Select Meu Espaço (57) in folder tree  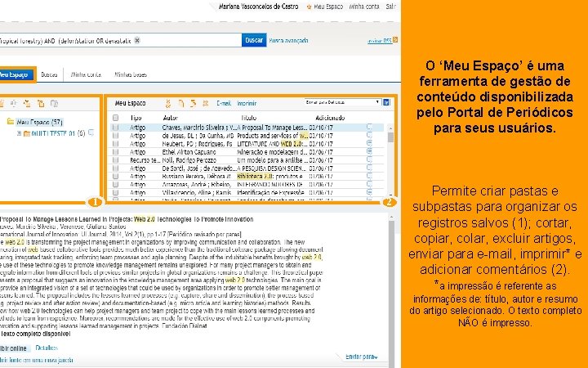click(39, 122)
